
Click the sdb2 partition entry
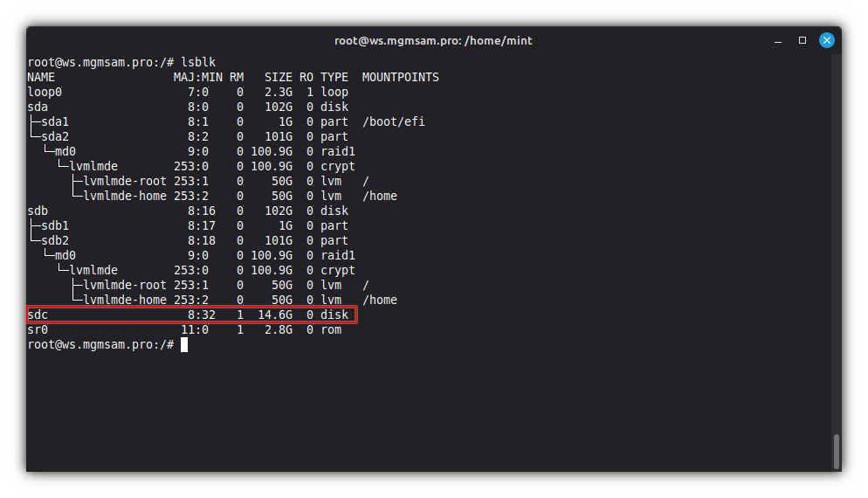[x=54, y=240]
